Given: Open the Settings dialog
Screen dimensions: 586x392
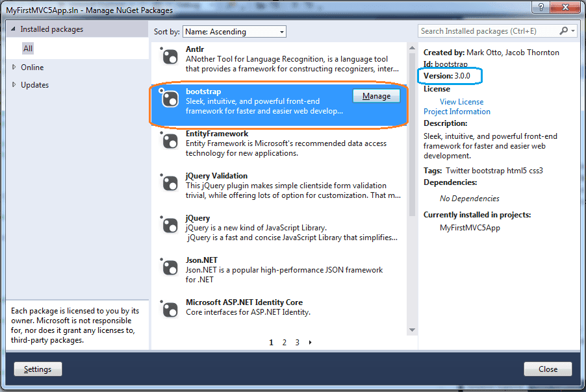Looking at the screenshot, I should (x=38, y=369).
